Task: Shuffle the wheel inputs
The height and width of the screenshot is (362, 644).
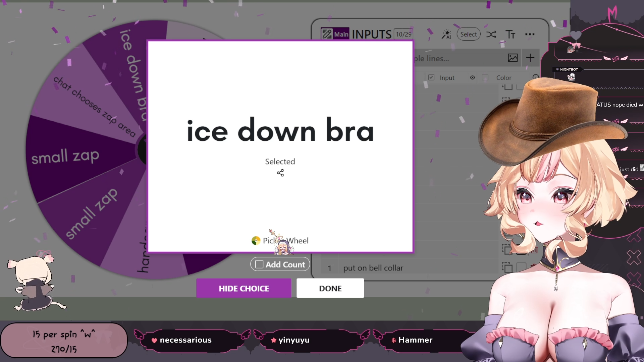Action: click(x=491, y=34)
